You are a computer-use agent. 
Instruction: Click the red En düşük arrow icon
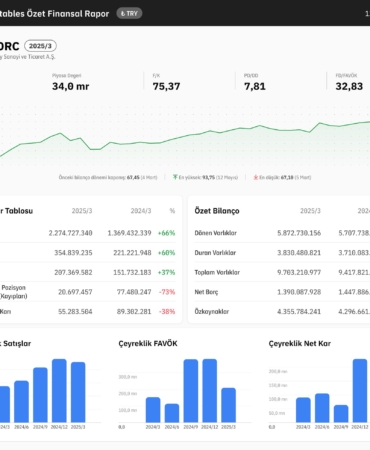click(x=256, y=177)
